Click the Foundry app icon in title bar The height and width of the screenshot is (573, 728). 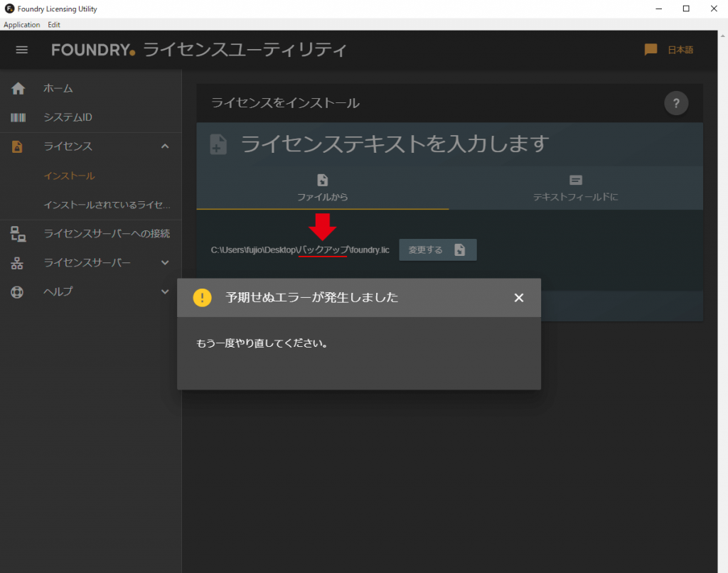pyautogui.click(x=9, y=9)
